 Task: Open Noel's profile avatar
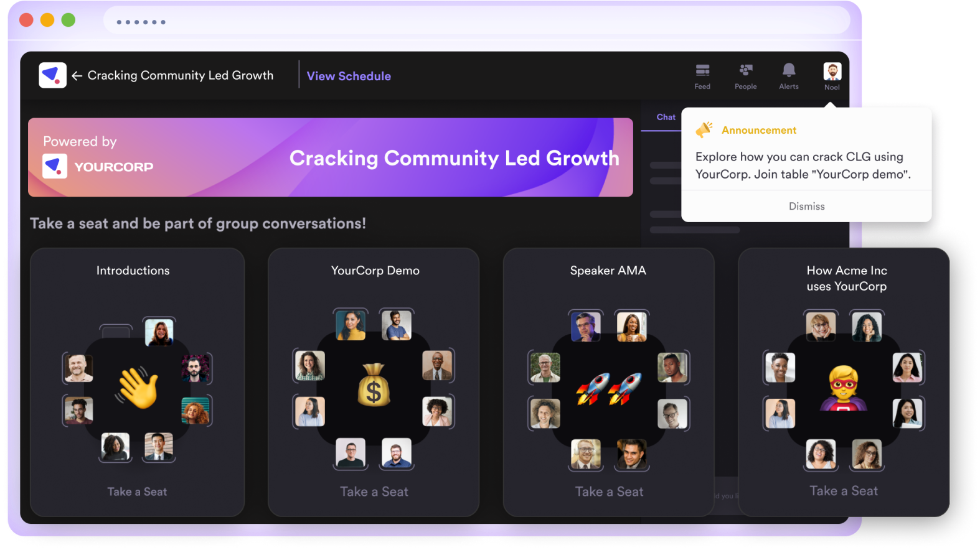click(x=832, y=71)
